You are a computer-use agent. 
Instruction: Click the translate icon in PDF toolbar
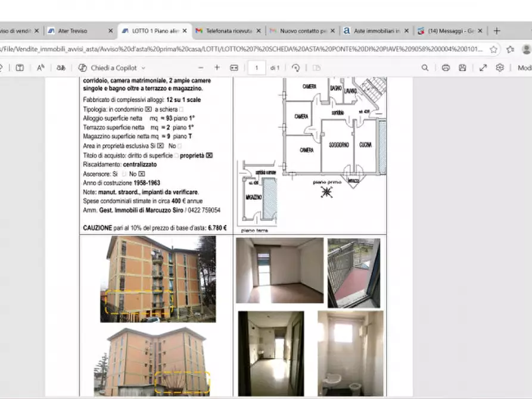point(60,68)
